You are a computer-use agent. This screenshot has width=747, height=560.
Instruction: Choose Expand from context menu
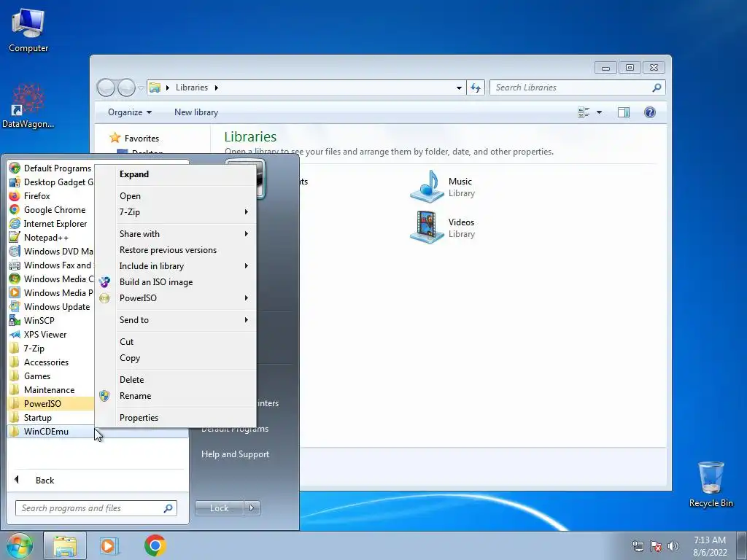(x=175, y=174)
